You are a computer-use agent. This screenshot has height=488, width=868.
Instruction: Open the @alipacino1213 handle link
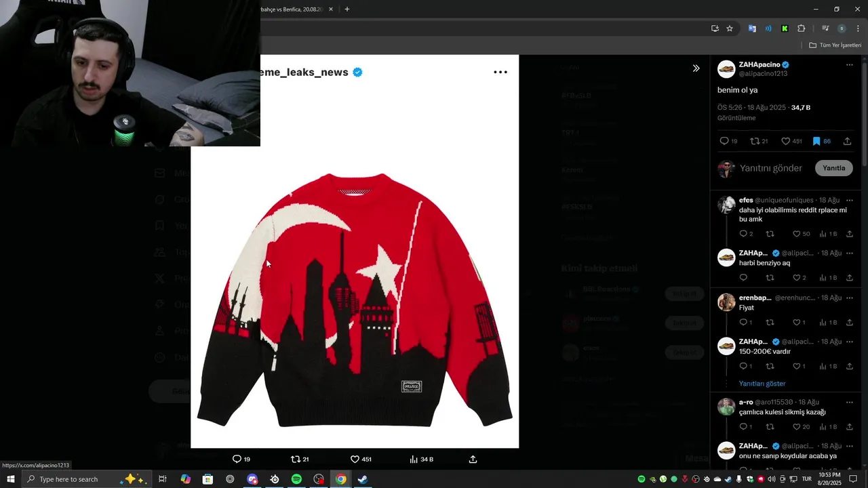pyautogui.click(x=763, y=73)
